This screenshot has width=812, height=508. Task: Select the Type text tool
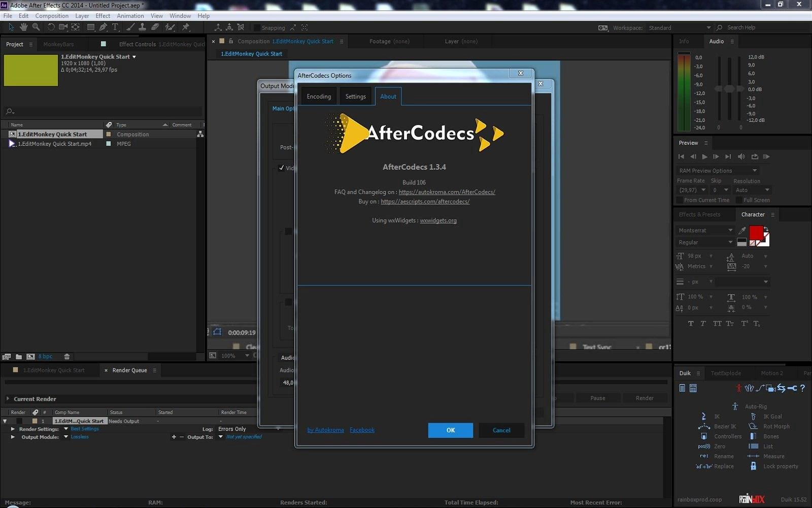pos(115,27)
